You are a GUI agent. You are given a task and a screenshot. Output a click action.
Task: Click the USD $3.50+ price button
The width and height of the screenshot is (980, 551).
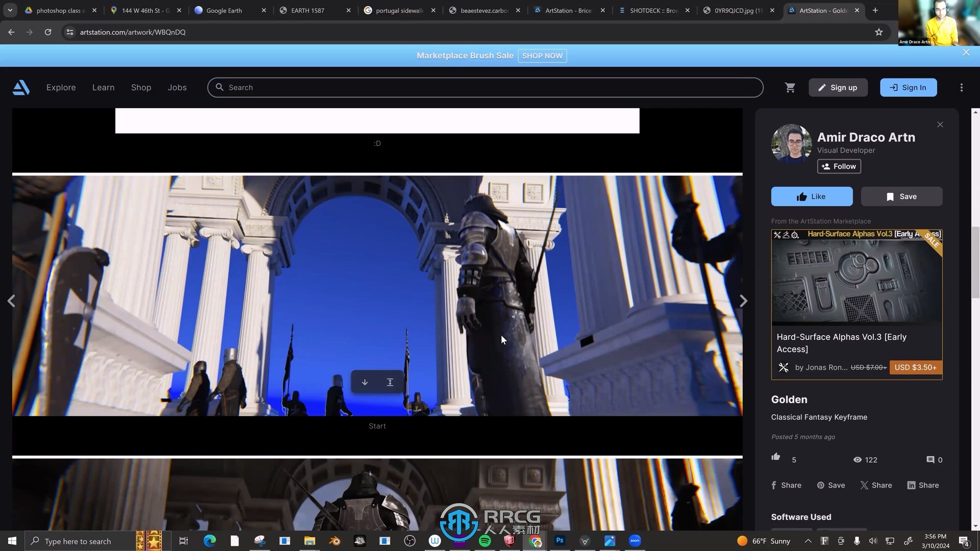(916, 367)
